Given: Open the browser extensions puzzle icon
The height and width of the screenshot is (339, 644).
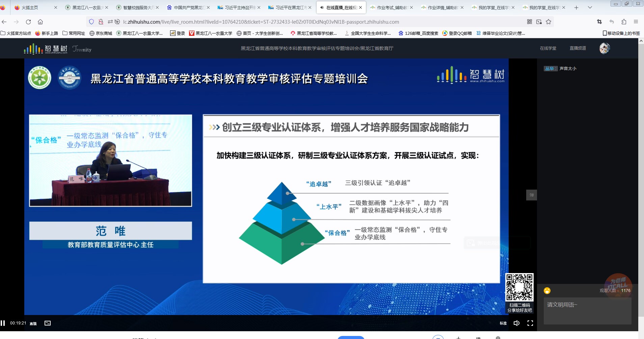Looking at the screenshot, I should 624,22.
